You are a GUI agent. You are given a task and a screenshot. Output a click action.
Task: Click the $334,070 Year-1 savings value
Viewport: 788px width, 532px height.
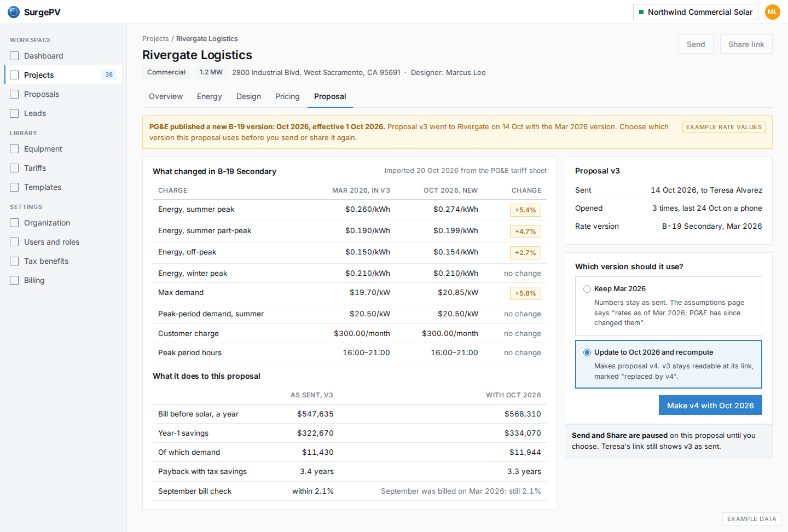click(523, 433)
